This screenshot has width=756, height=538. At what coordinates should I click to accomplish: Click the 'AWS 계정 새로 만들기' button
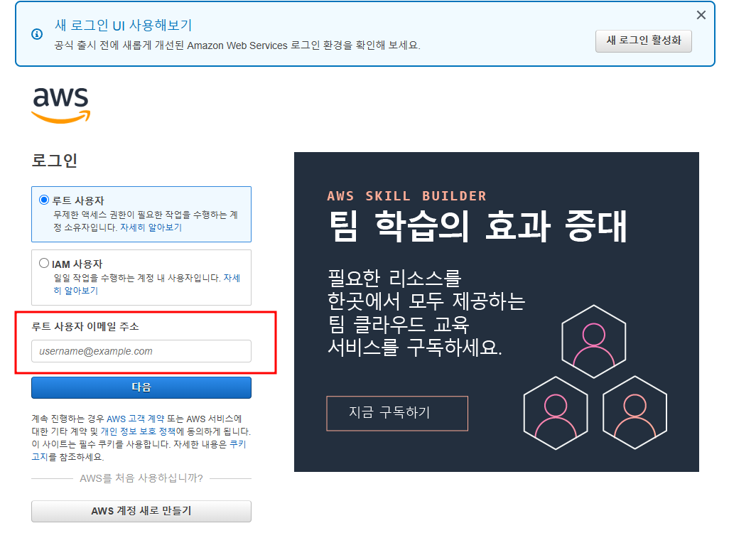pos(141,511)
